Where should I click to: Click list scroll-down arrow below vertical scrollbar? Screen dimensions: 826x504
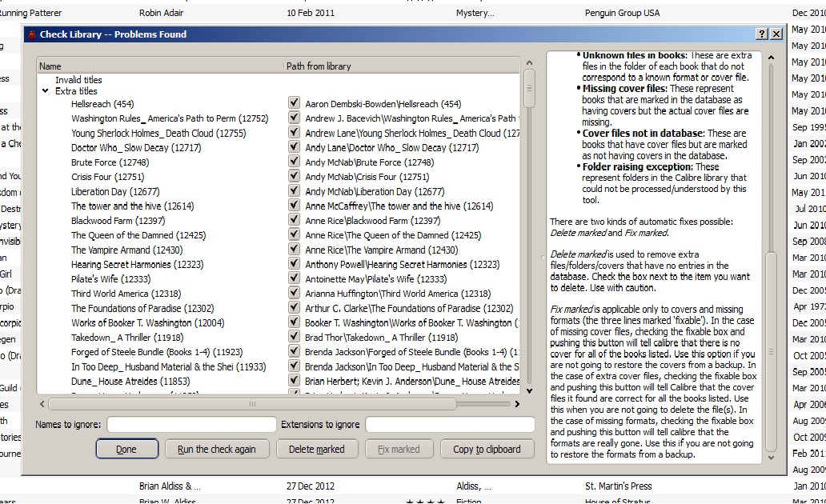pos(529,390)
